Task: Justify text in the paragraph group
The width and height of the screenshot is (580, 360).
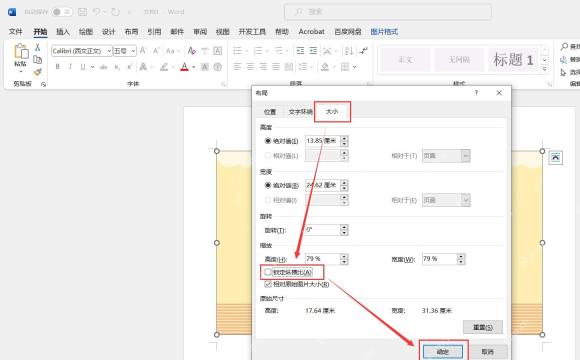Action: 276,67
